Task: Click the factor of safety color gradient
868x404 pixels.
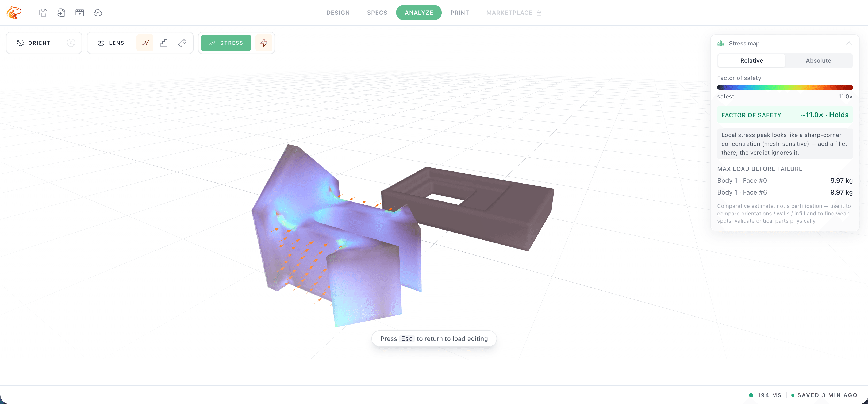Action: point(785,87)
